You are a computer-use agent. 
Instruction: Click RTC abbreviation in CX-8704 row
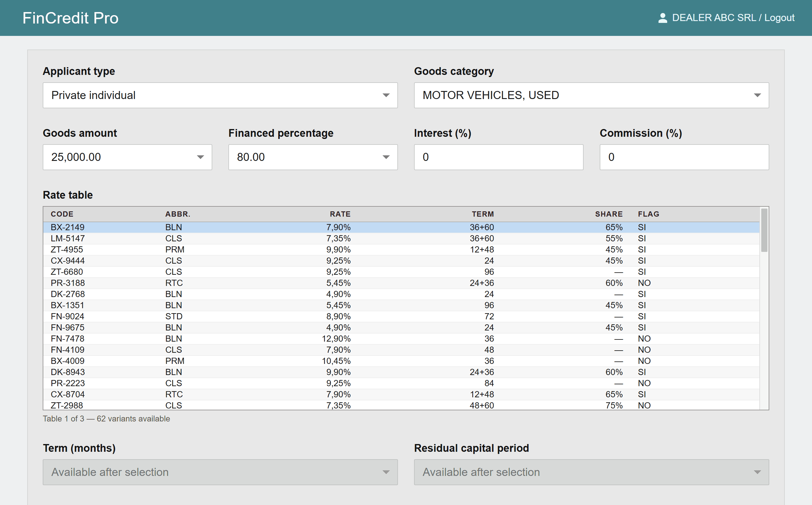[x=174, y=394]
